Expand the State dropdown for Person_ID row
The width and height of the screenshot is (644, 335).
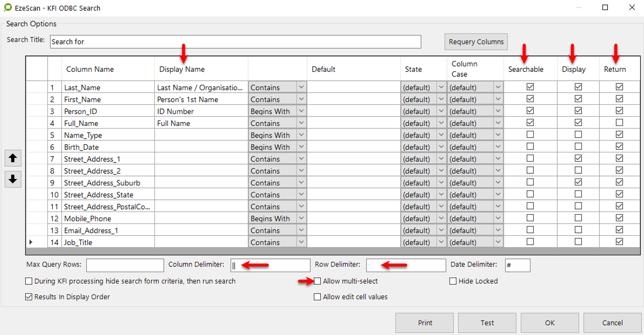click(441, 111)
